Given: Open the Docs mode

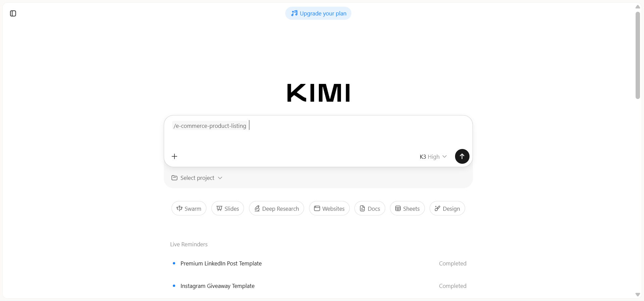Looking at the screenshot, I should pyautogui.click(x=370, y=208).
